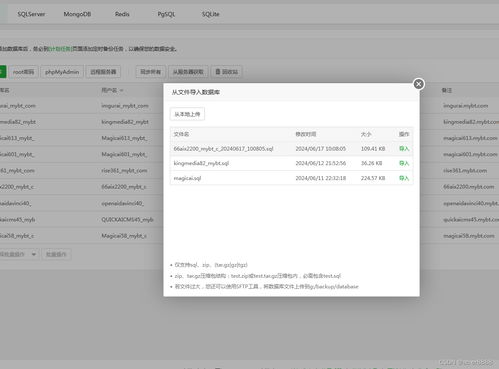Open phpMyAdmin from the toolbar

pos(62,72)
